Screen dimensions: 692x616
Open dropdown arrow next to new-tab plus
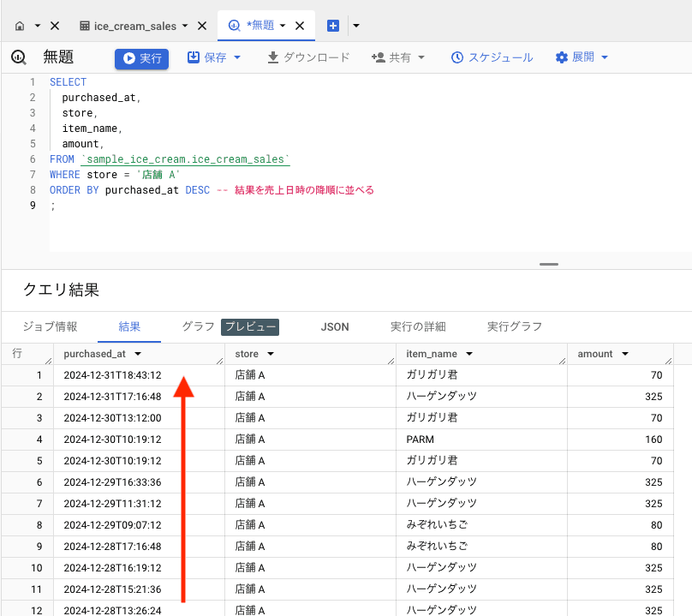click(x=356, y=26)
